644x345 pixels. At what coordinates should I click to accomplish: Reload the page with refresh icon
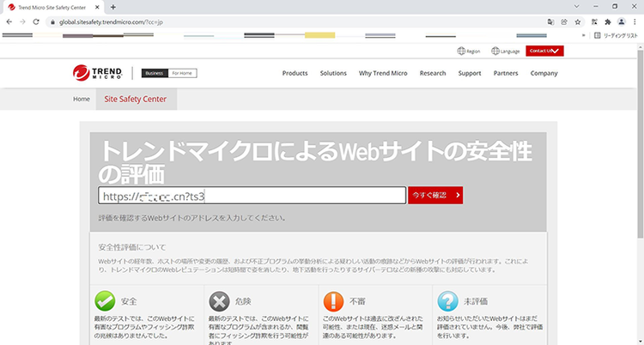point(36,21)
